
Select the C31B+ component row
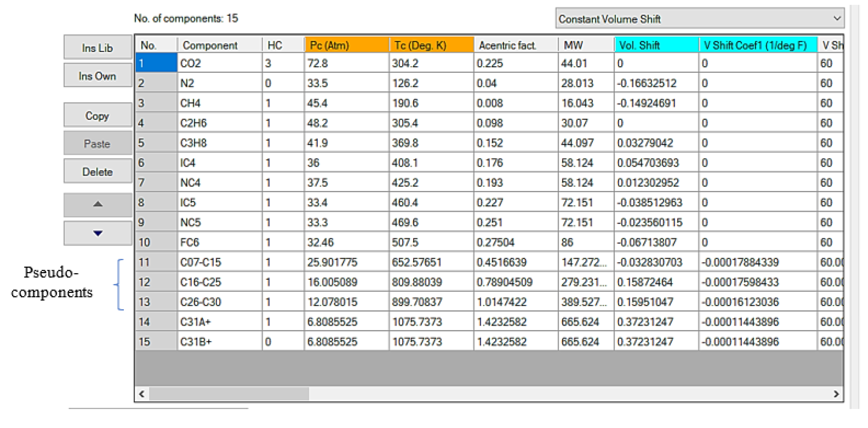click(209, 342)
